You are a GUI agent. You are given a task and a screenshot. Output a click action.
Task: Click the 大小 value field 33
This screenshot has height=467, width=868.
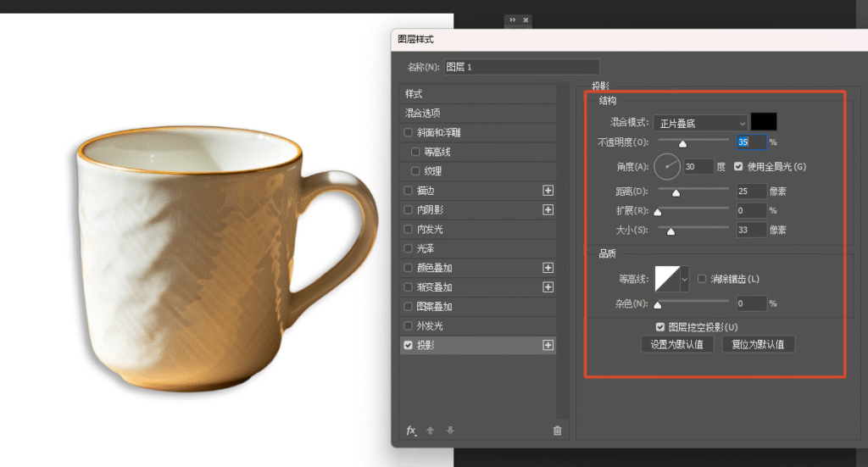coord(751,230)
